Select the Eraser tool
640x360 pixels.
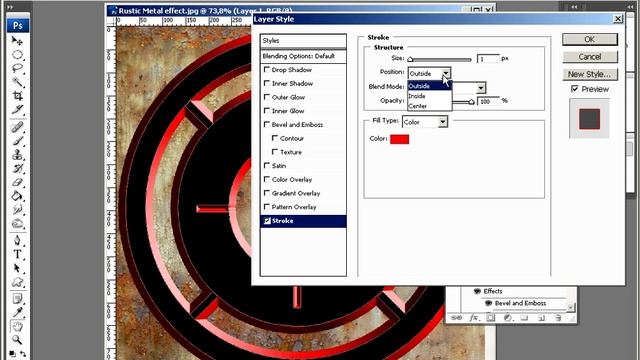click(17, 182)
